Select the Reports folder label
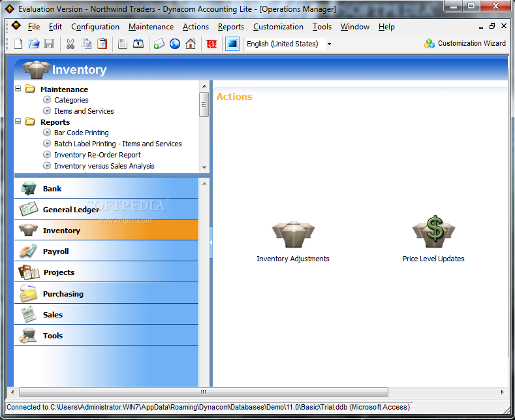 tap(55, 122)
